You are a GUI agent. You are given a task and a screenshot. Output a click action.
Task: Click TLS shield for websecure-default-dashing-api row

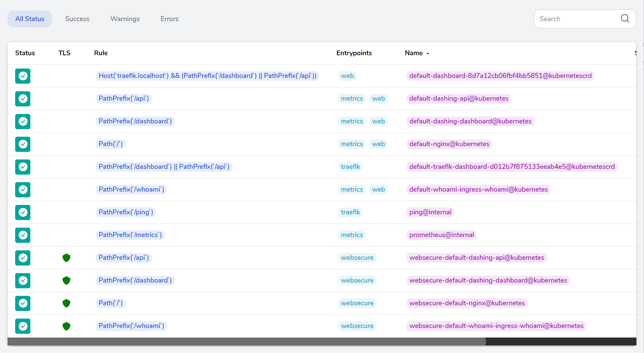point(66,258)
